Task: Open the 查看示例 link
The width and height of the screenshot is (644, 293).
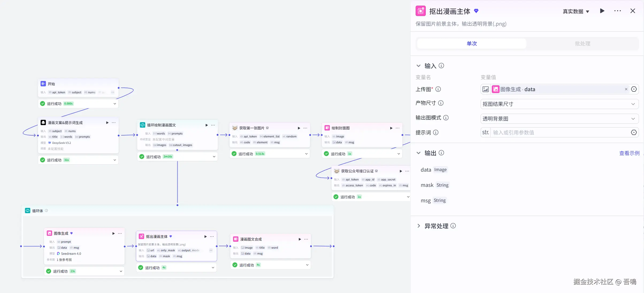Action: pyautogui.click(x=629, y=153)
